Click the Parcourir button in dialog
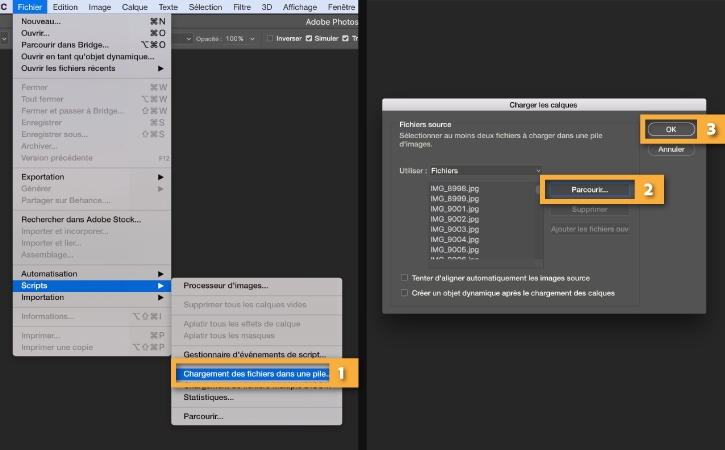725x450 pixels. [x=589, y=190]
